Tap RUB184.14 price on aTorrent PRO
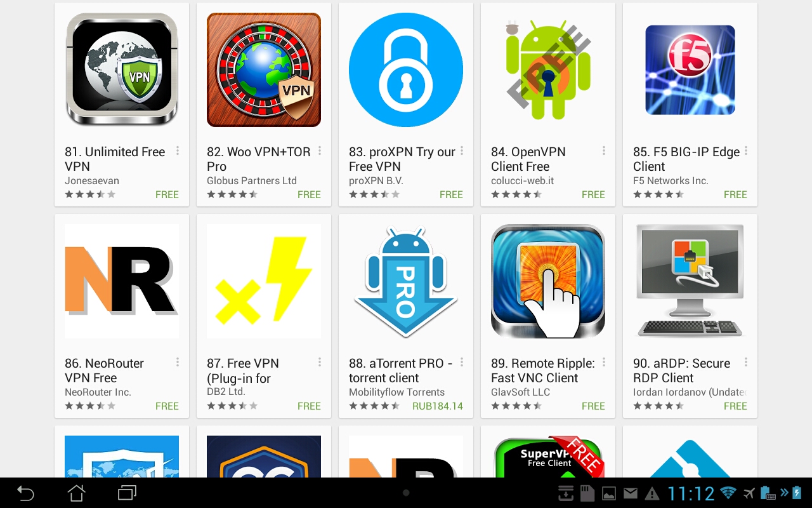Viewport: 812px width, 508px height. (438, 406)
